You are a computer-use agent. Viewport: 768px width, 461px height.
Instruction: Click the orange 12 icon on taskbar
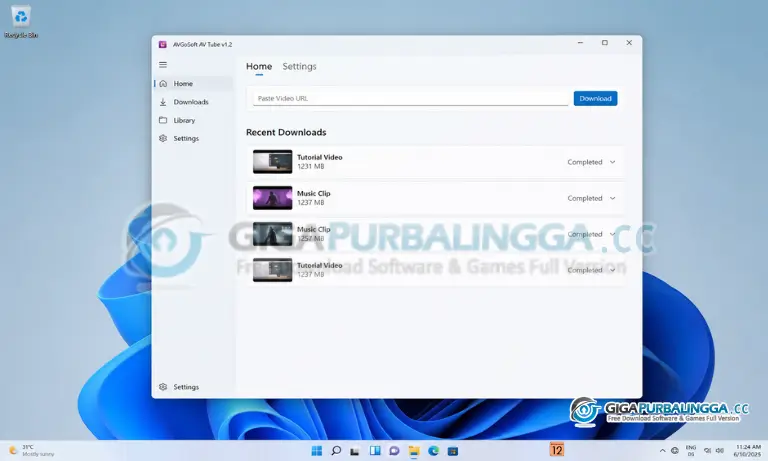pos(557,449)
